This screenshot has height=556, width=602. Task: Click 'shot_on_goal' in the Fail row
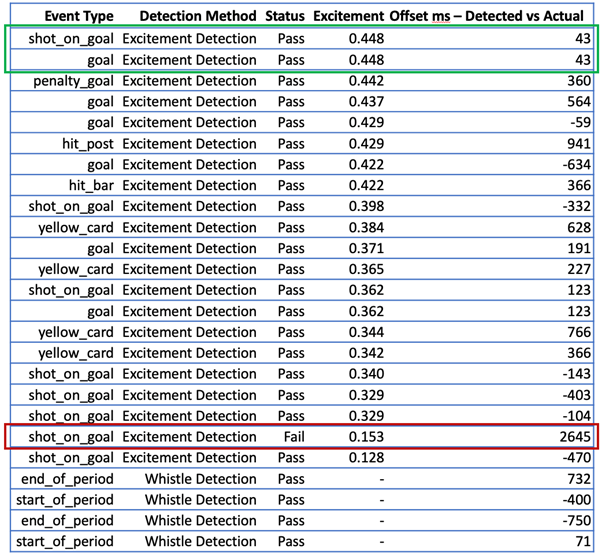[x=71, y=437]
